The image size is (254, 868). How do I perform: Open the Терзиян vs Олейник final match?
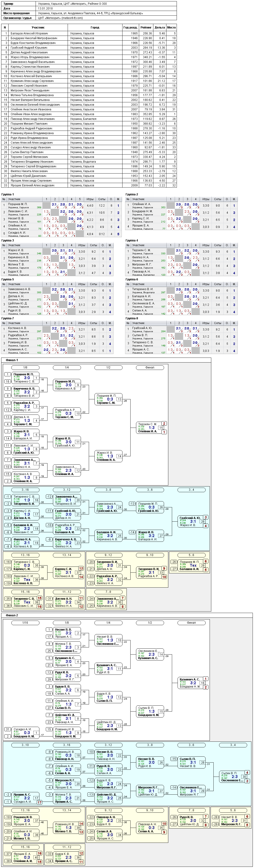click(x=151, y=428)
